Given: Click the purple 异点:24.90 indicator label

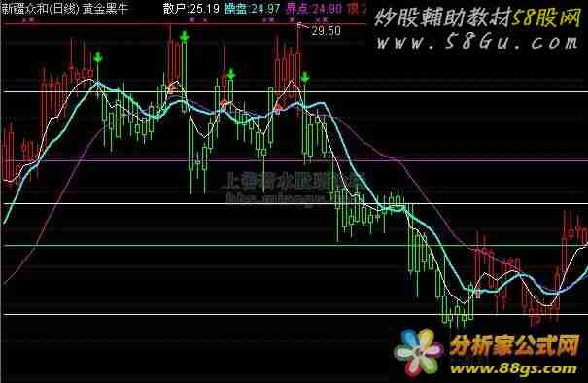Looking at the screenshot, I should click(314, 8).
